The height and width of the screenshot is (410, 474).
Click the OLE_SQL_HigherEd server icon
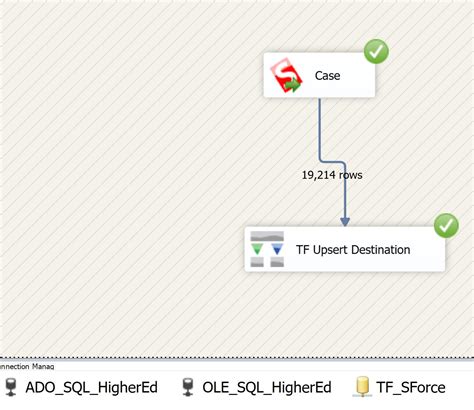[188, 387]
